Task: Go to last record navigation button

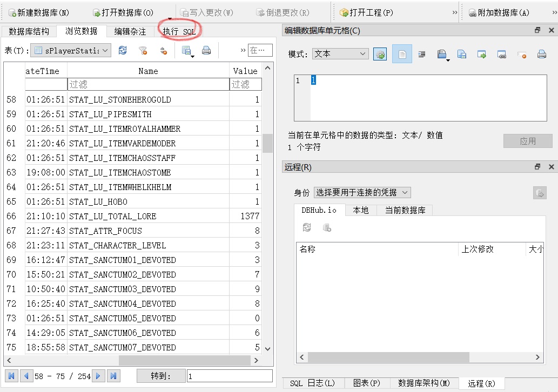Action: pyautogui.click(x=113, y=376)
